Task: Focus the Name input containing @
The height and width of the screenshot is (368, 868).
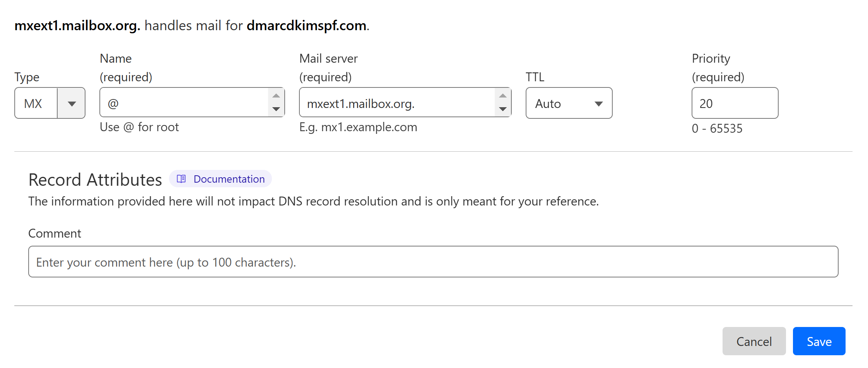Action: pos(184,103)
